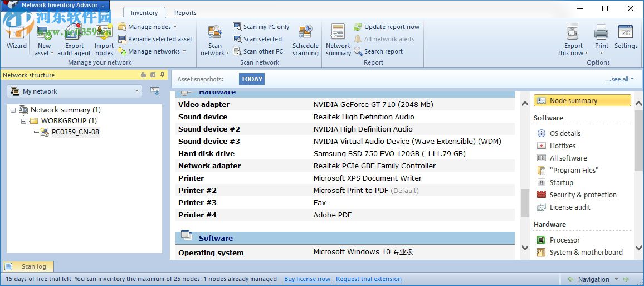The width and height of the screenshot is (644, 286).
Task: Open the Scan log tab
Action: [x=29, y=266]
